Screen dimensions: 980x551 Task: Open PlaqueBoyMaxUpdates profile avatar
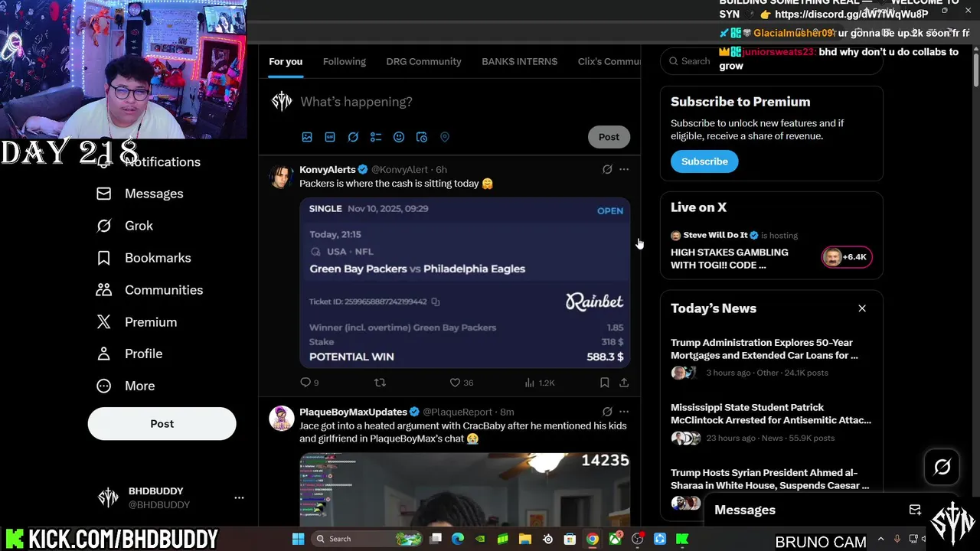click(282, 419)
